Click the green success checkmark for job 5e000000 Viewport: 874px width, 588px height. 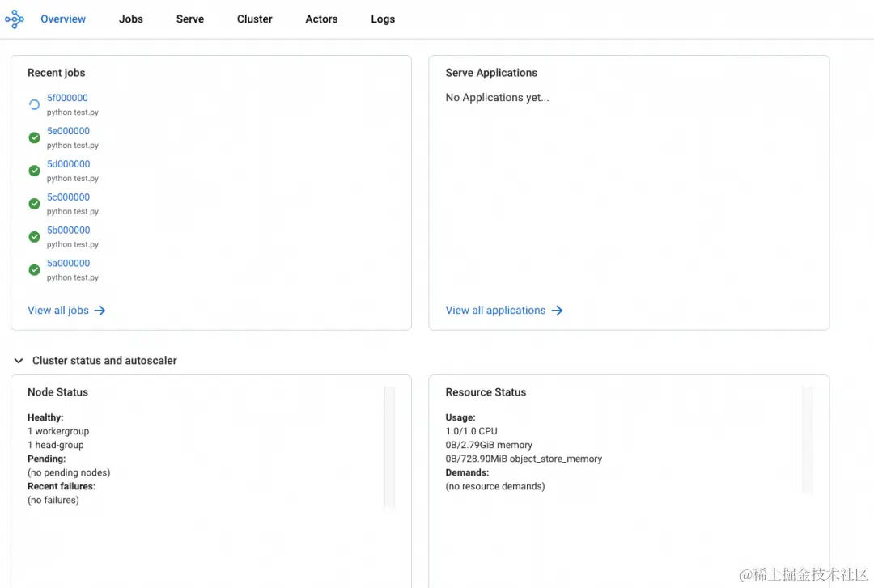click(34, 137)
